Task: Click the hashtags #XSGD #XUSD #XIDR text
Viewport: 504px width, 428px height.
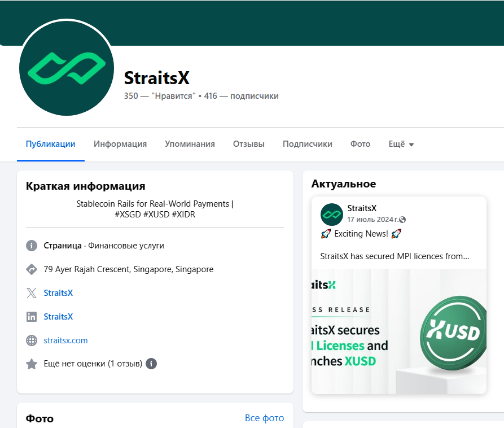Action: pos(155,215)
